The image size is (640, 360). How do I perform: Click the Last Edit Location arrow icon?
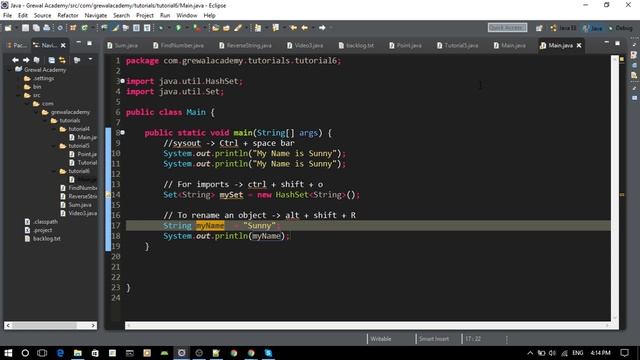point(293,28)
